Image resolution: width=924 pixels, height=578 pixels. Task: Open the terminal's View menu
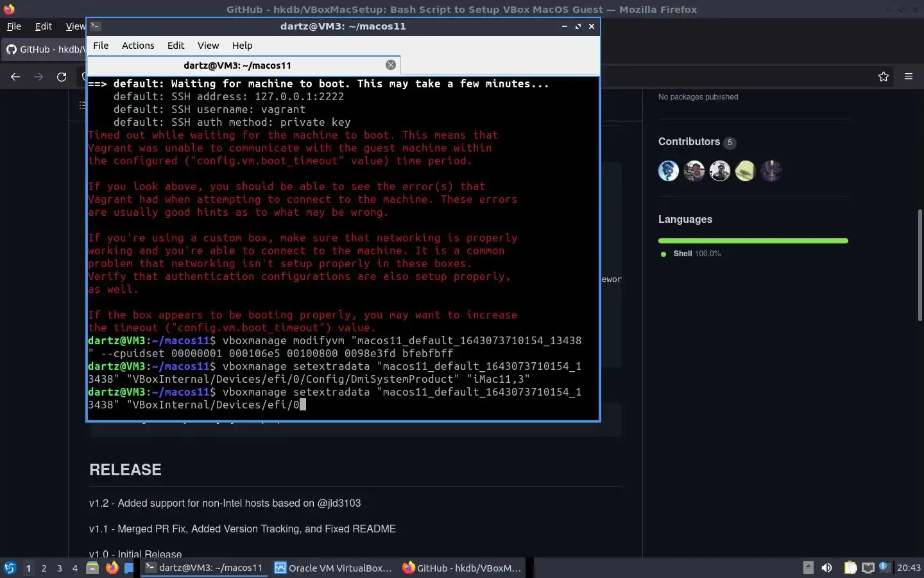point(208,46)
